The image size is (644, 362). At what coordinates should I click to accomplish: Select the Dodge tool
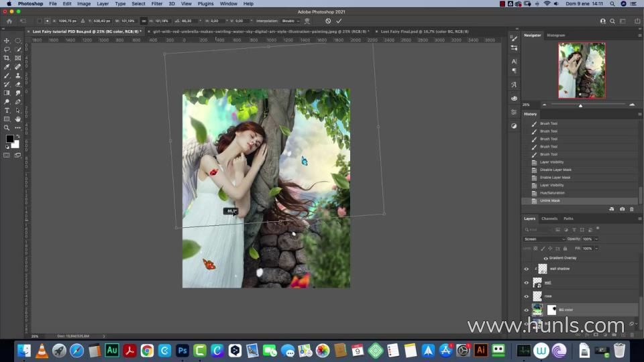click(7, 102)
